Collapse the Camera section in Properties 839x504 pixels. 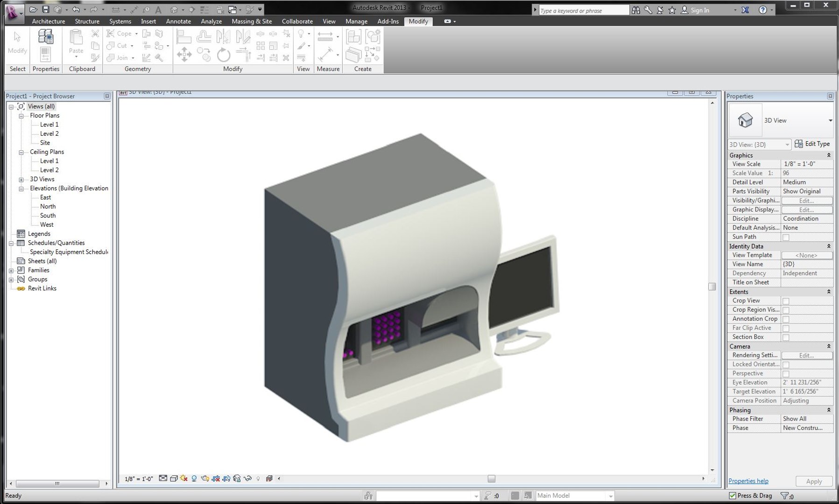click(x=829, y=346)
